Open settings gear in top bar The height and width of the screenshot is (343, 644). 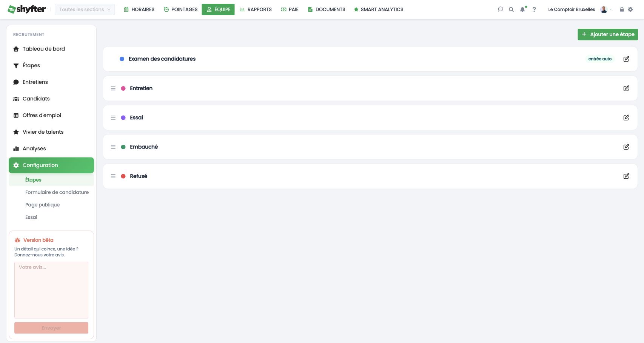coord(630,9)
